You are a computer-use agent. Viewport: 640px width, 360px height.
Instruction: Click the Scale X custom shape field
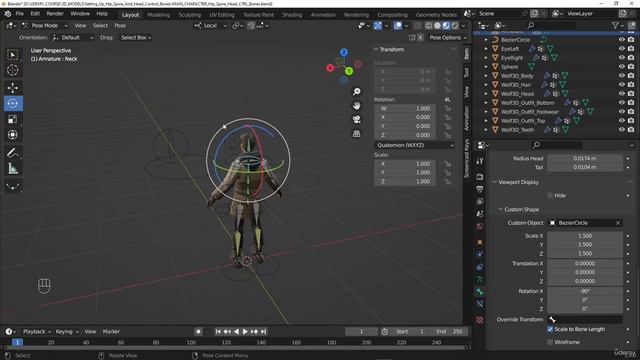point(584,236)
